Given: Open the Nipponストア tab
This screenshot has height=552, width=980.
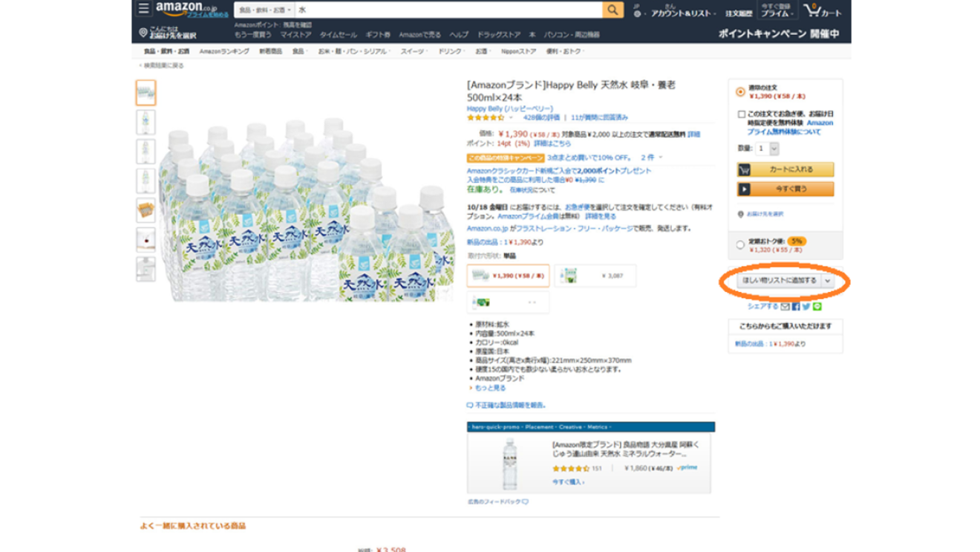Looking at the screenshot, I should coord(518,51).
